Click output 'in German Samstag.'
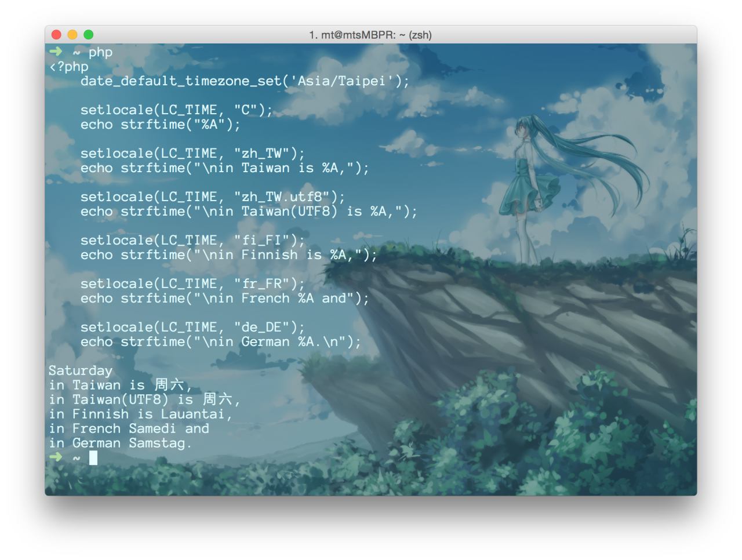 [120, 443]
